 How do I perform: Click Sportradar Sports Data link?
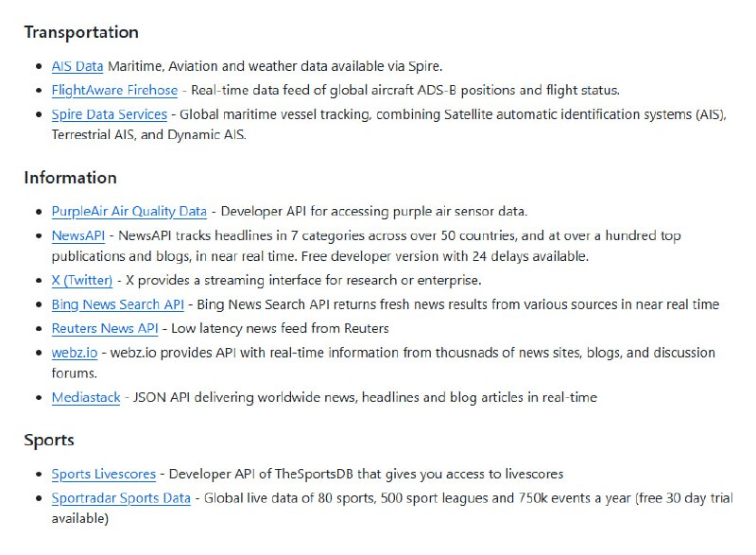coord(121,497)
